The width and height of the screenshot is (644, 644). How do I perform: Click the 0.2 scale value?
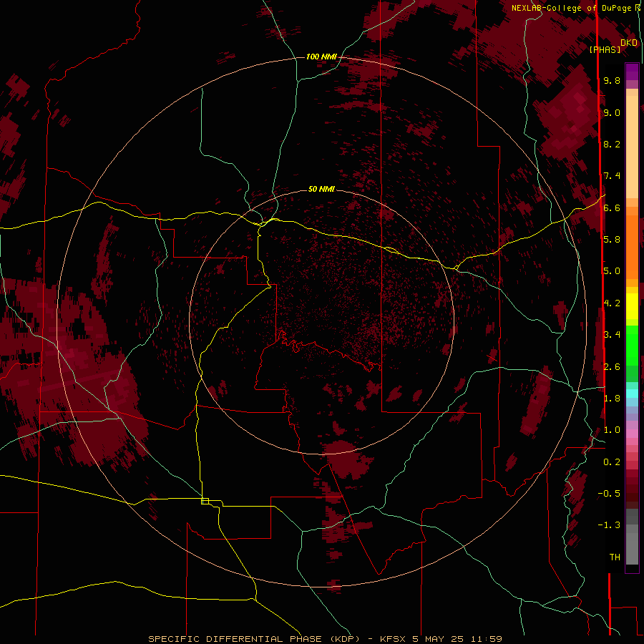point(612,462)
